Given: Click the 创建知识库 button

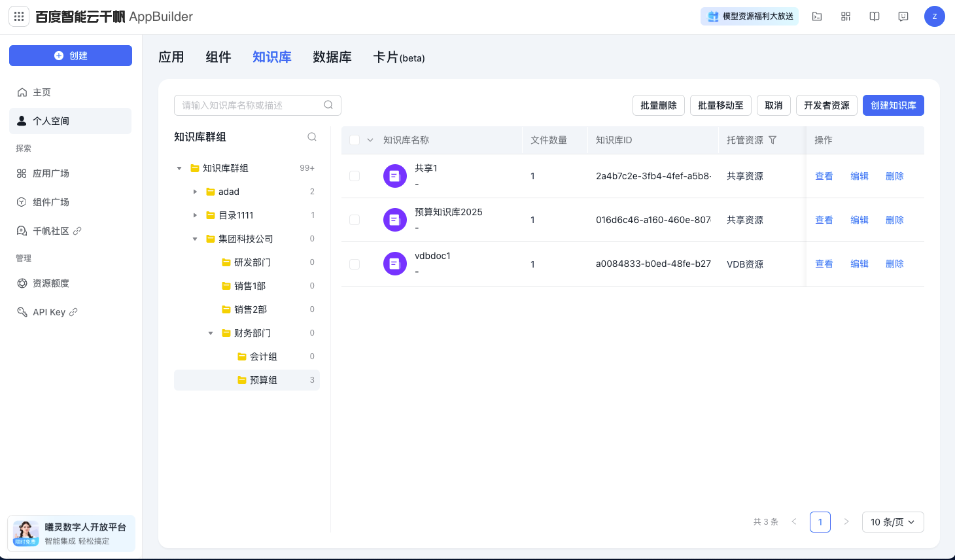Looking at the screenshot, I should [894, 105].
